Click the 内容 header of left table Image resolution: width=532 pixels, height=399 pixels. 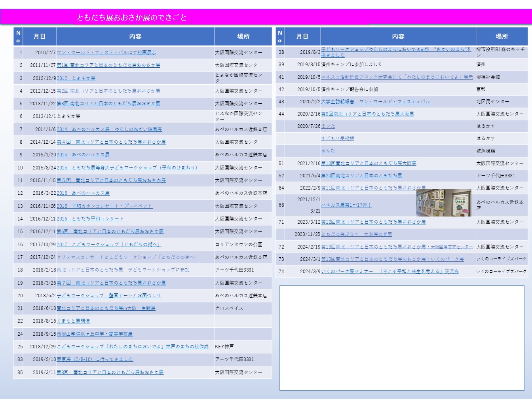(135, 36)
